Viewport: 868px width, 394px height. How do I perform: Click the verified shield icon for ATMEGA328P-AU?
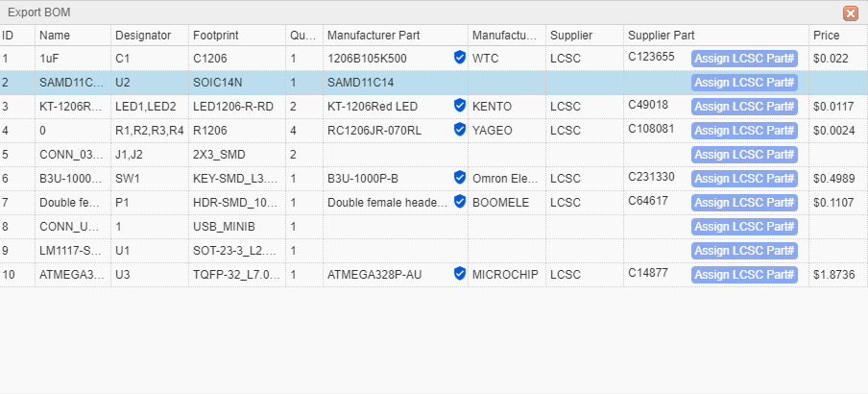(x=460, y=274)
